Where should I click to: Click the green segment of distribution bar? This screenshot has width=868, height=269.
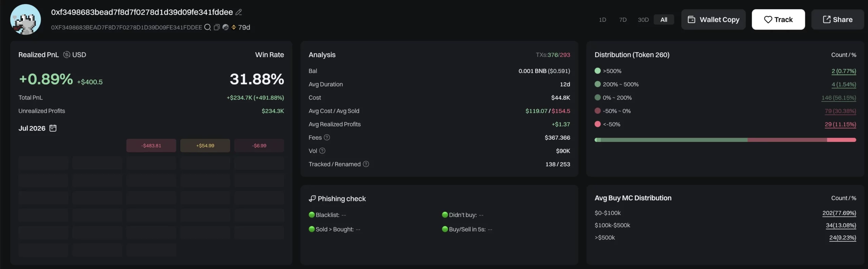click(x=674, y=140)
